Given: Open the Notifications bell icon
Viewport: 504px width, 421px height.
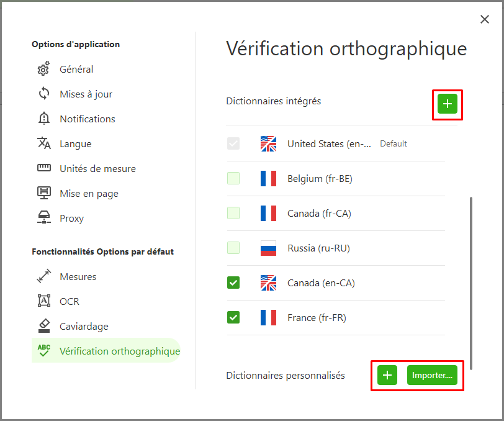Looking at the screenshot, I should [x=43, y=119].
